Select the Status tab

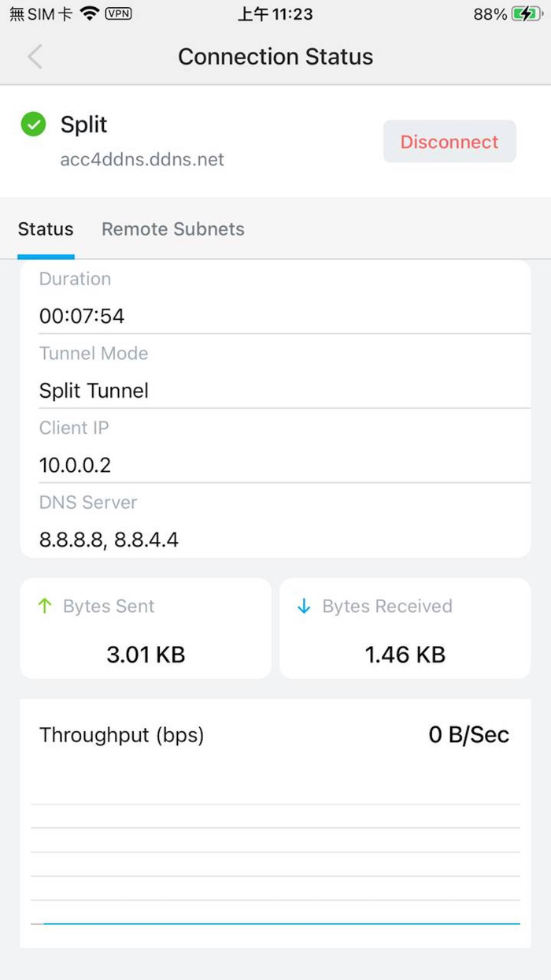click(45, 228)
